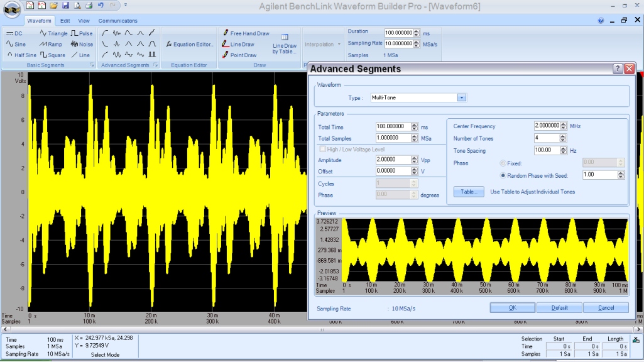The height and width of the screenshot is (362, 644).
Task: Switch to the Communications tab
Action: click(117, 21)
